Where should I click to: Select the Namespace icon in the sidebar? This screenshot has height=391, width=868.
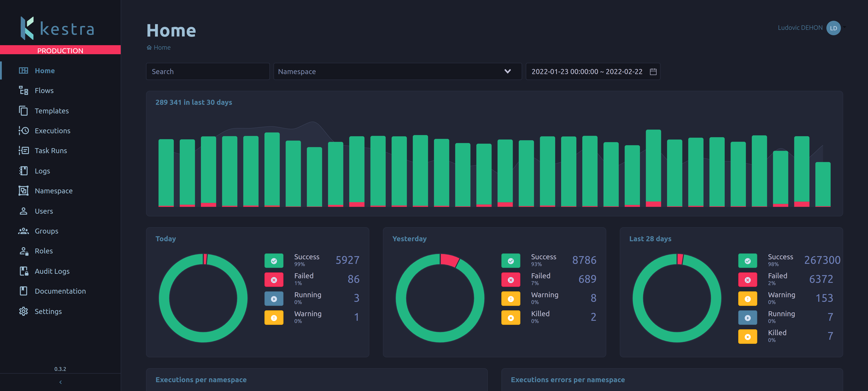(24, 191)
